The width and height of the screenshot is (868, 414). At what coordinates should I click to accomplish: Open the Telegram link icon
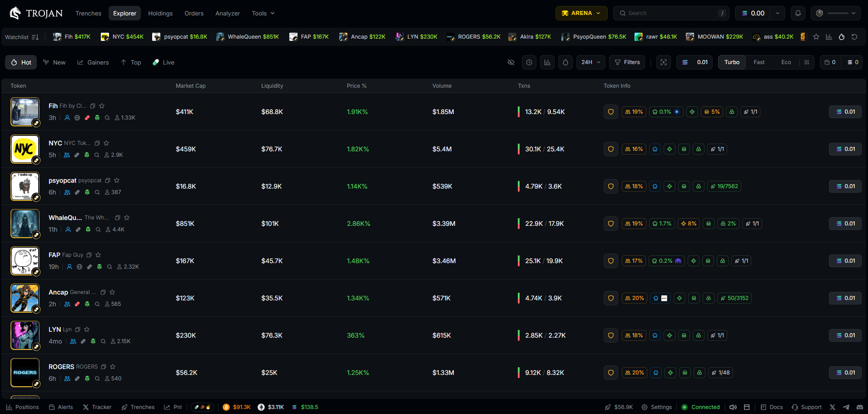pos(846,407)
